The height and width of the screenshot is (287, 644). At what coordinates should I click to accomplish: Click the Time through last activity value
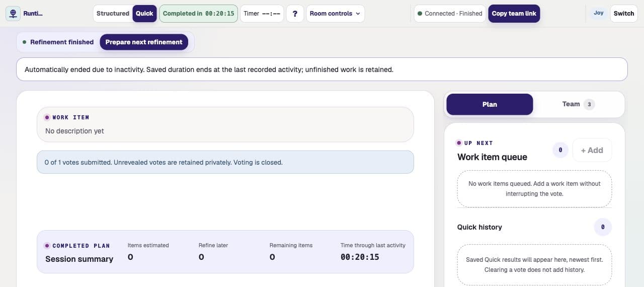360,257
